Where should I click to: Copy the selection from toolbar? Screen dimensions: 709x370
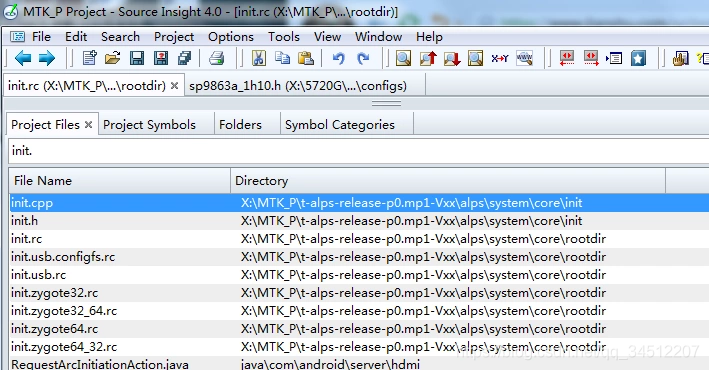coord(283,58)
